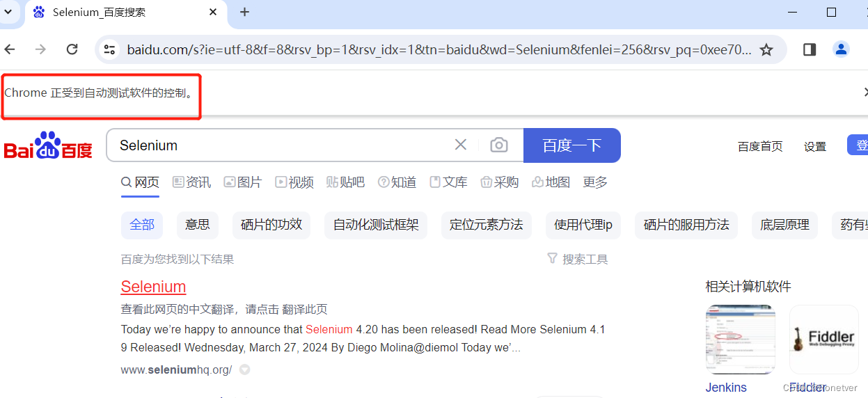
Task: Select the 使用代理ip filter chip
Action: (583, 225)
